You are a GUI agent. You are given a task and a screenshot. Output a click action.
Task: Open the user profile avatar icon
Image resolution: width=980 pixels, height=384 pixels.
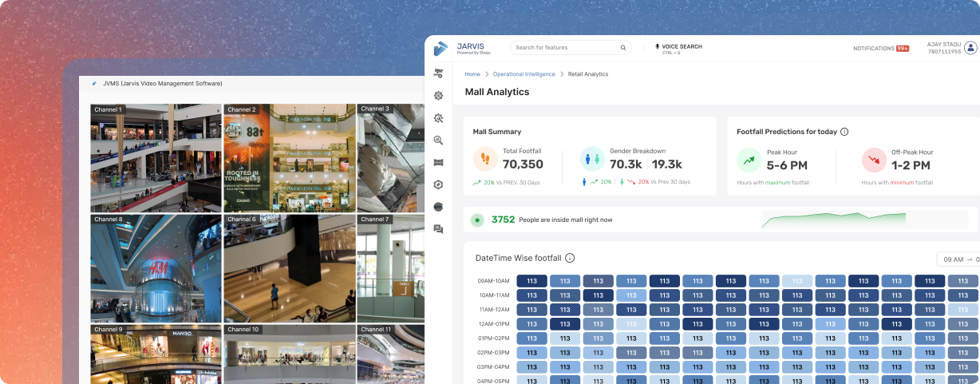(970, 48)
